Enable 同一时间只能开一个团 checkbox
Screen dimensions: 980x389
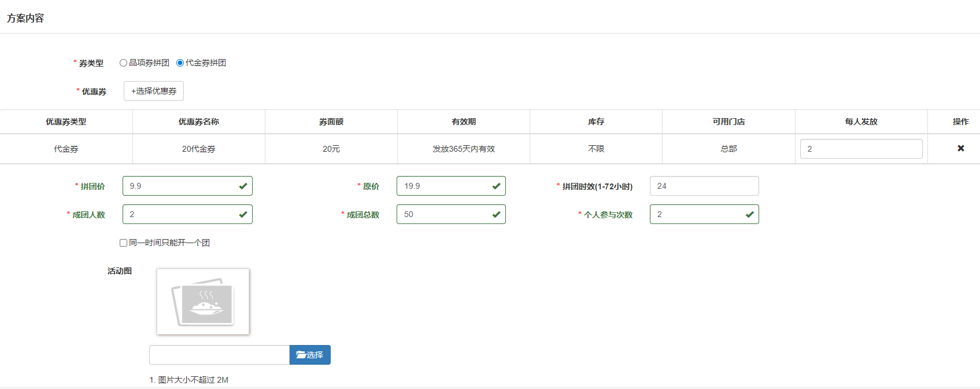pos(123,243)
